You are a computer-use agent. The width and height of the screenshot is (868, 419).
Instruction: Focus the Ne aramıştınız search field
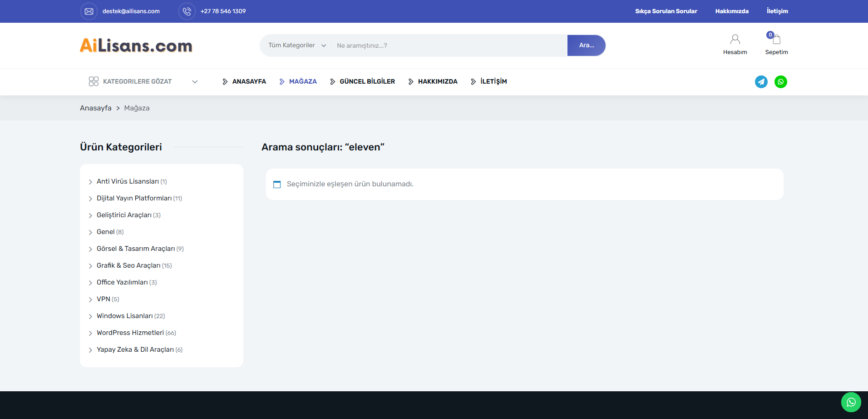pyautogui.click(x=449, y=45)
